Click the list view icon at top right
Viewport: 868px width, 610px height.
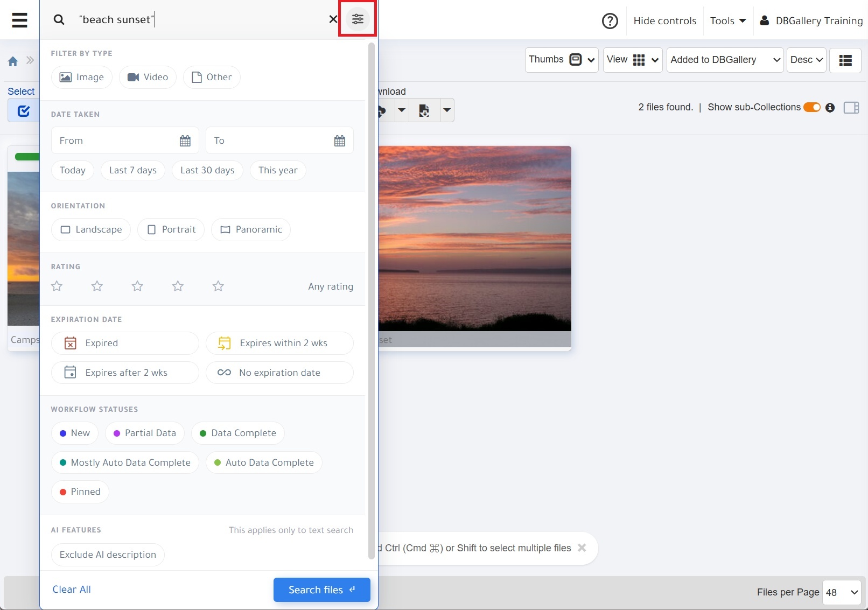click(x=845, y=60)
